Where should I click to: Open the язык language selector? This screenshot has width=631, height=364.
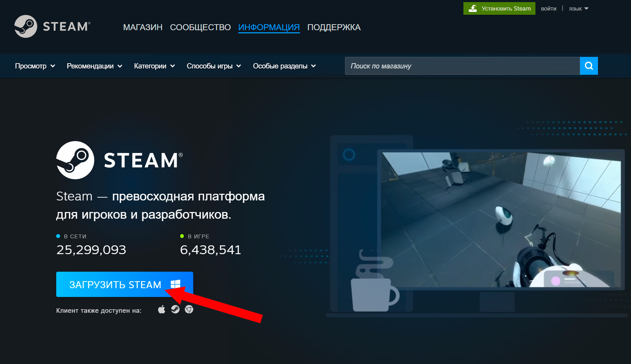click(578, 9)
